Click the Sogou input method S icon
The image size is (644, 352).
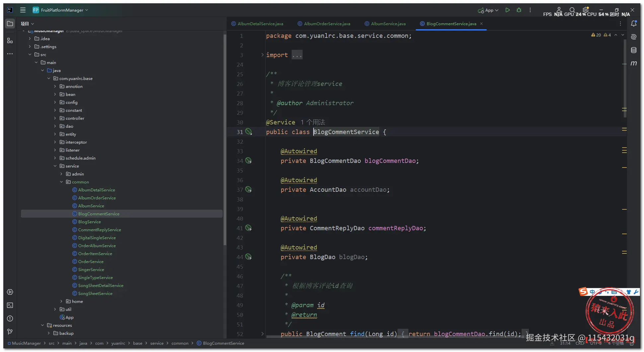[583, 292]
